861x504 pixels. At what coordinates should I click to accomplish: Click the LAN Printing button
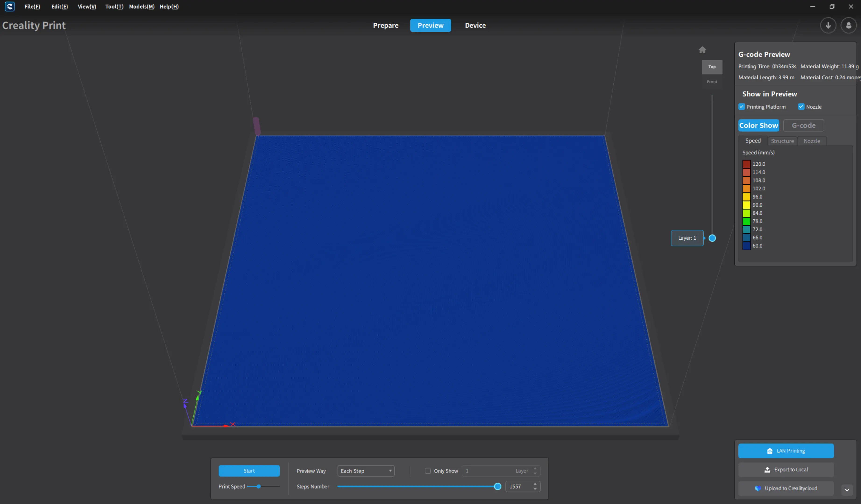click(x=786, y=451)
